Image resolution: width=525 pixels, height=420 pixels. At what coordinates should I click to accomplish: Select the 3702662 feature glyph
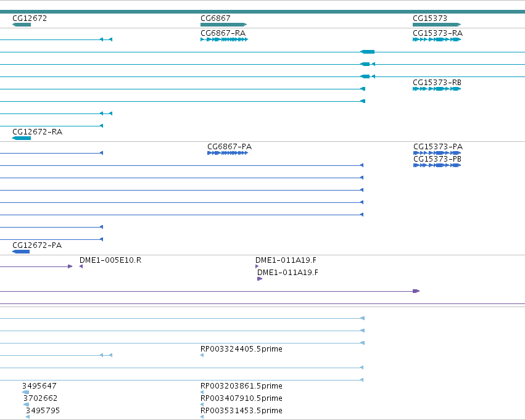click(x=26, y=405)
